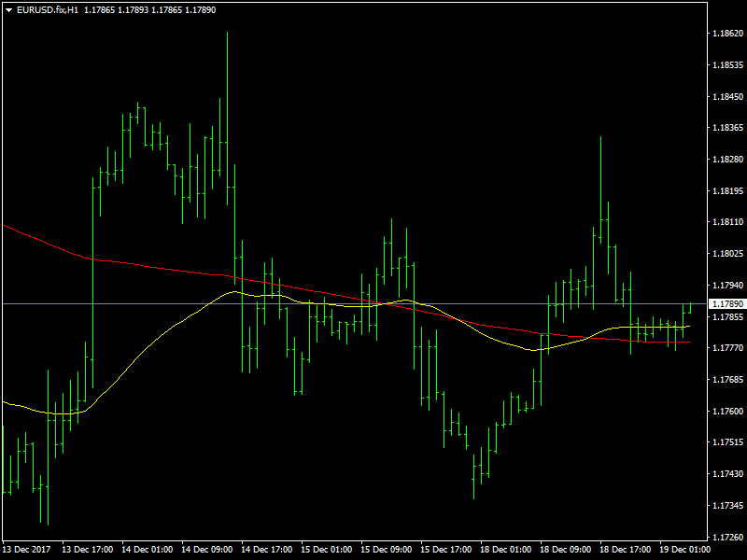Click the 13 Dec 17:00 time label
The height and width of the screenshot is (560, 747).
click(x=87, y=550)
